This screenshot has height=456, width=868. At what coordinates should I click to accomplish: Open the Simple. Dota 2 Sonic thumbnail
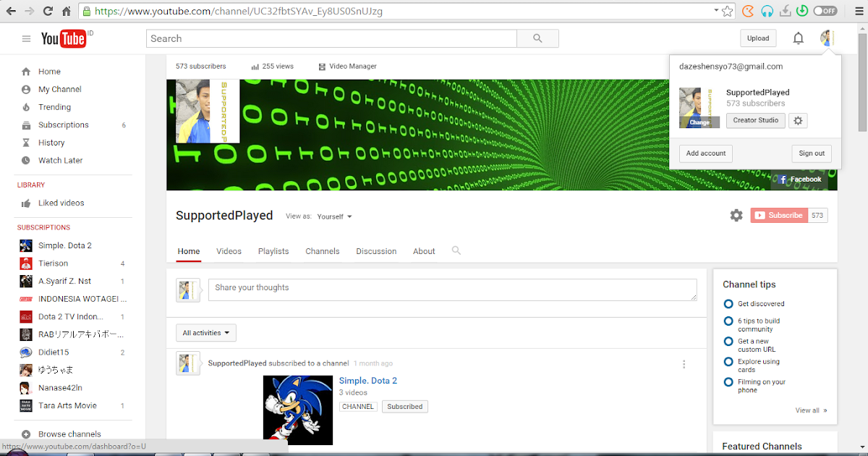298,410
